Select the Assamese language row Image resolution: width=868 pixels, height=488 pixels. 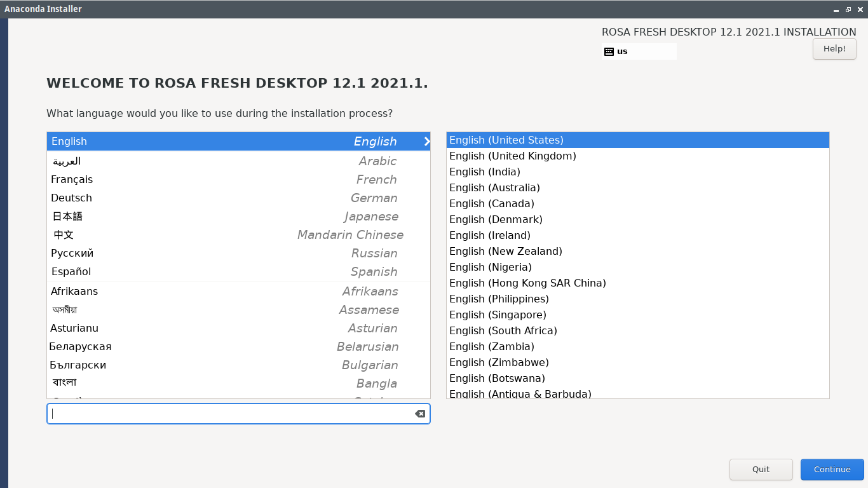tap(239, 309)
